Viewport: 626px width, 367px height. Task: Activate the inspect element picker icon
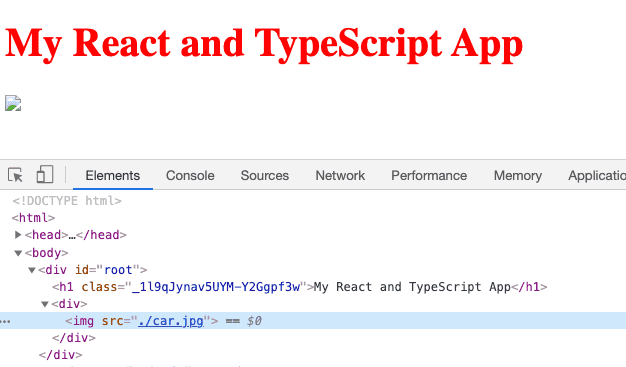pyautogui.click(x=16, y=175)
